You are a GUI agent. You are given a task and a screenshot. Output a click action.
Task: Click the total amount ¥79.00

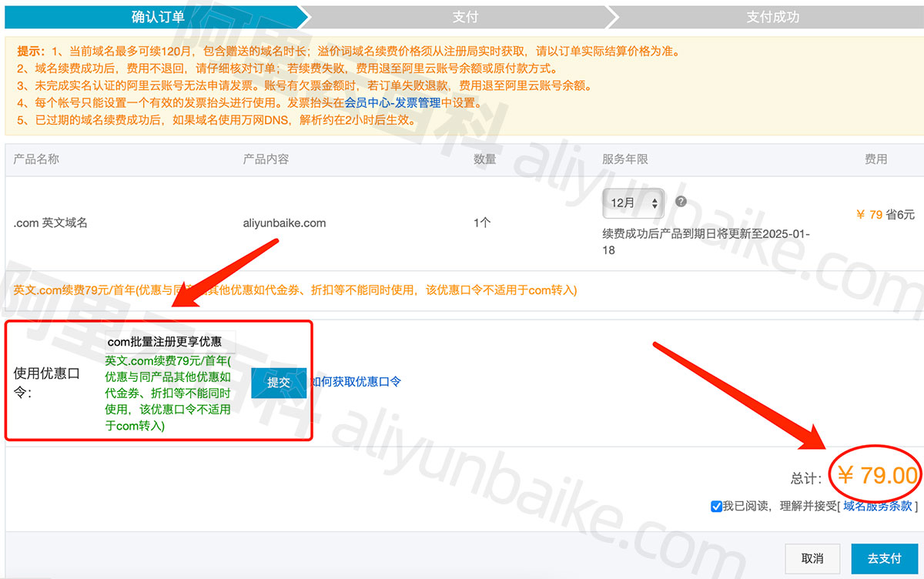click(x=877, y=476)
